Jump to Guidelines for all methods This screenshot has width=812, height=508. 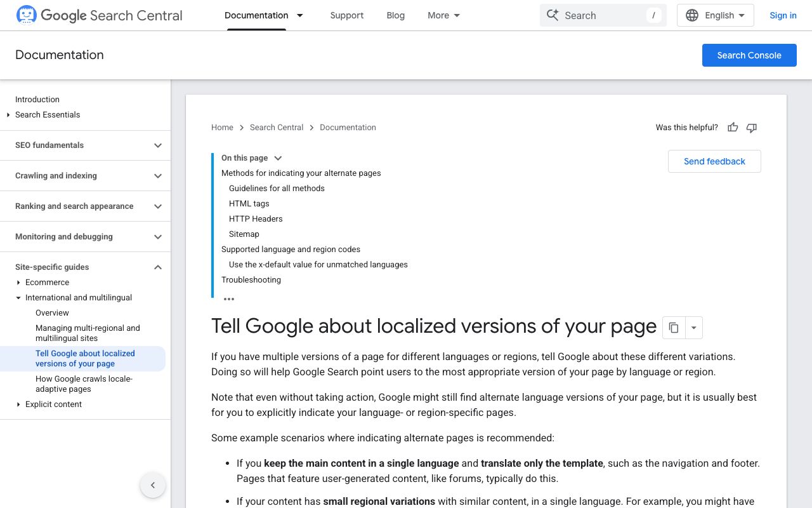coord(277,189)
